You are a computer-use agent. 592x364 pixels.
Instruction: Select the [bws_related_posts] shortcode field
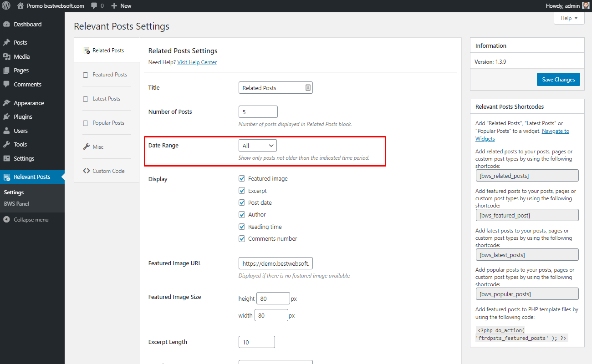pyautogui.click(x=527, y=176)
